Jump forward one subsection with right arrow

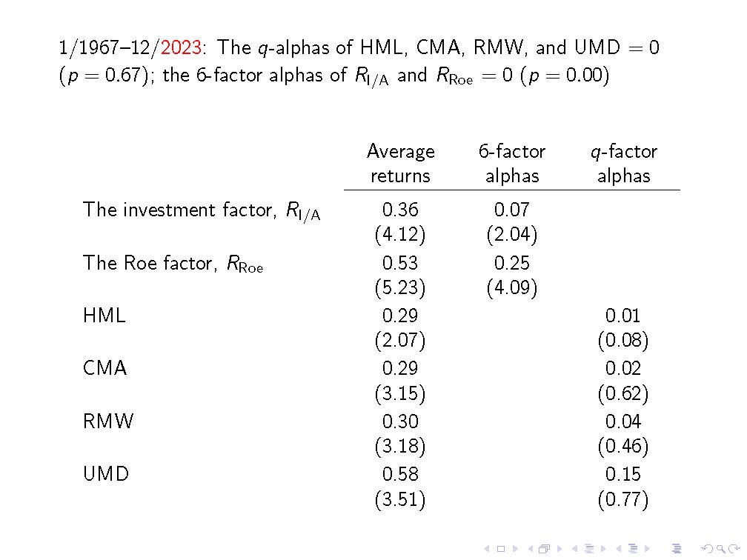(602, 549)
